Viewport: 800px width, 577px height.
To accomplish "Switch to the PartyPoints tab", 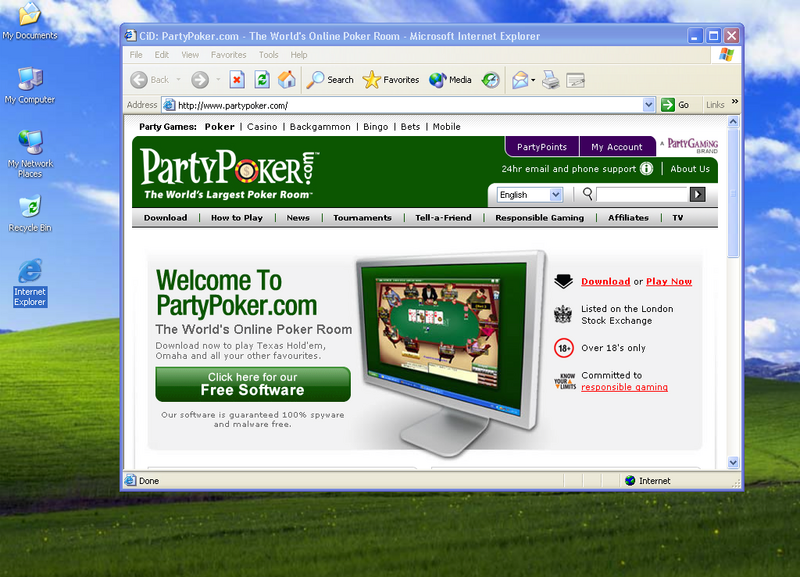I will pos(542,146).
